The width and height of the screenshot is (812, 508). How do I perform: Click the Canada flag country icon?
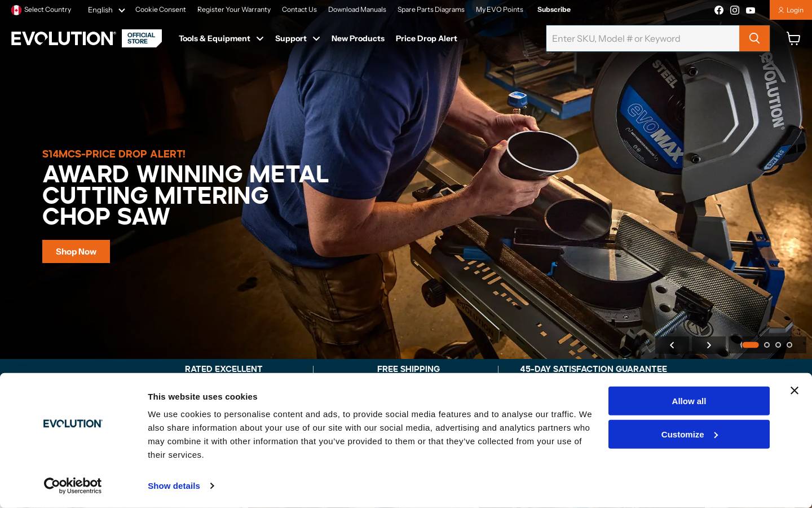pyautogui.click(x=16, y=10)
